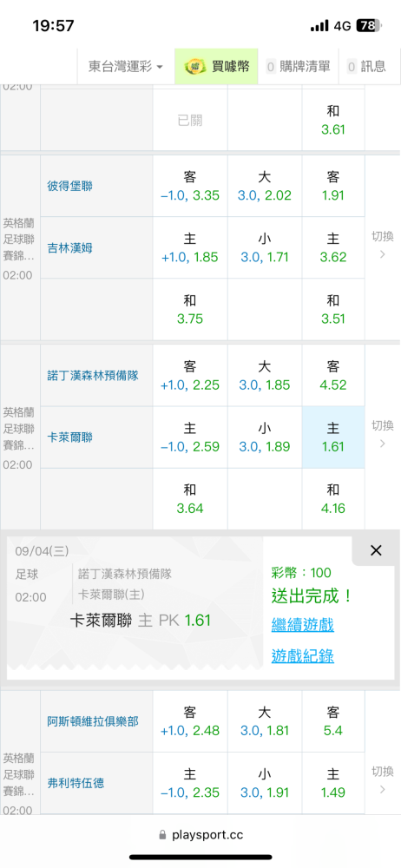The width and height of the screenshot is (401, 868).
Task: Open the 諾丁漢森林預備隊 team link
Action: 93,375
